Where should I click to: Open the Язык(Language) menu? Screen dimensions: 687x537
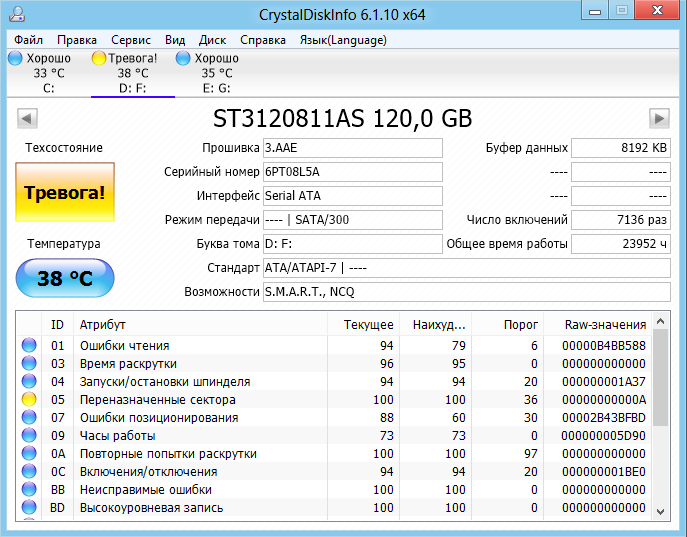click(x=343, y=40)
